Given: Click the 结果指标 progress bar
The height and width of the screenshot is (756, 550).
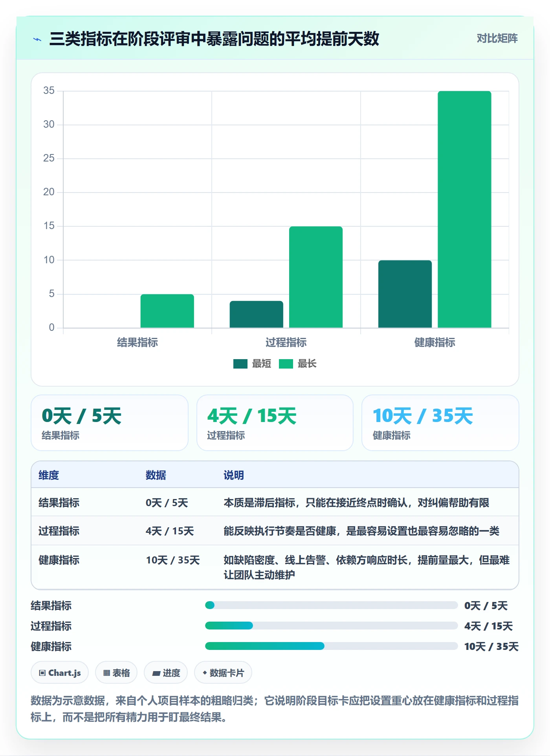Looking at the screenshot, I should [331, 605].
